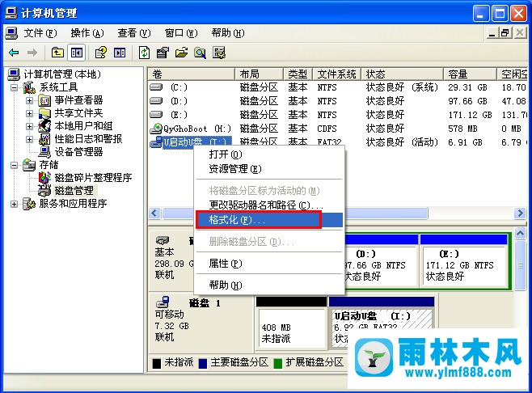
Task: Open the 帮助(H) menu bar item
Action: (228, 33)
